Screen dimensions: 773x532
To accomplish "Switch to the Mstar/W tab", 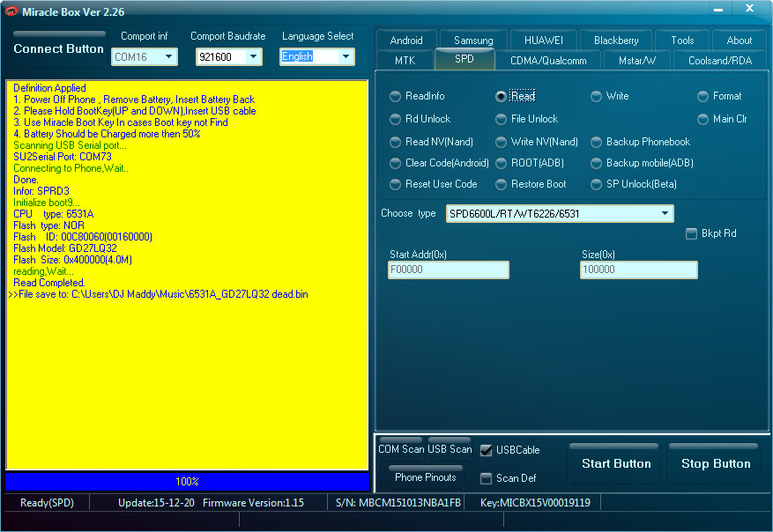I will click(x=637, y=61).
